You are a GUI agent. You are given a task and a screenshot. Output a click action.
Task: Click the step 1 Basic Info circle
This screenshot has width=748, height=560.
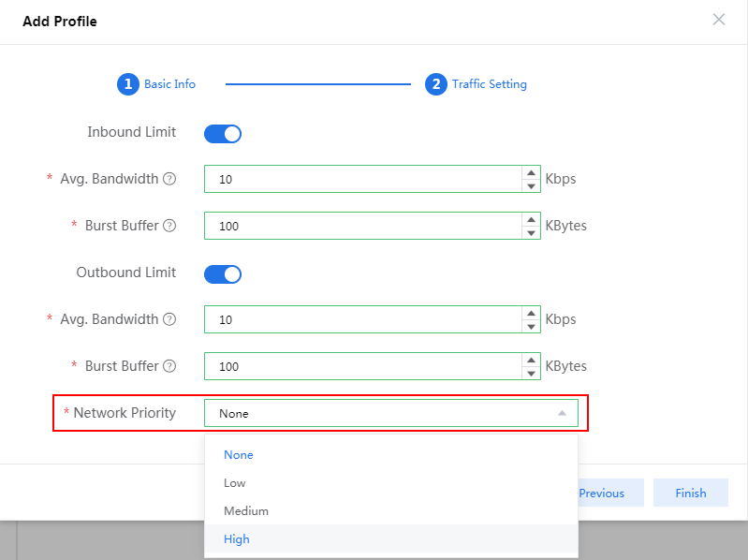coord(127,84)
